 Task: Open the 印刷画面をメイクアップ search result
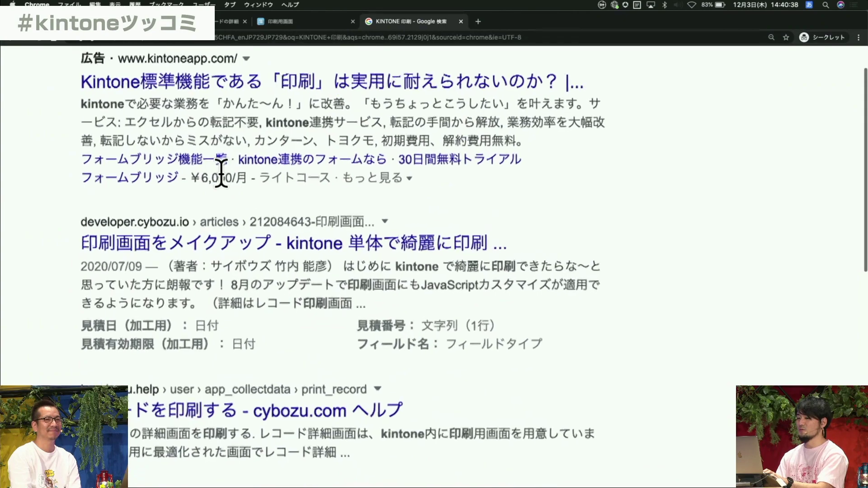pos(293,243)
